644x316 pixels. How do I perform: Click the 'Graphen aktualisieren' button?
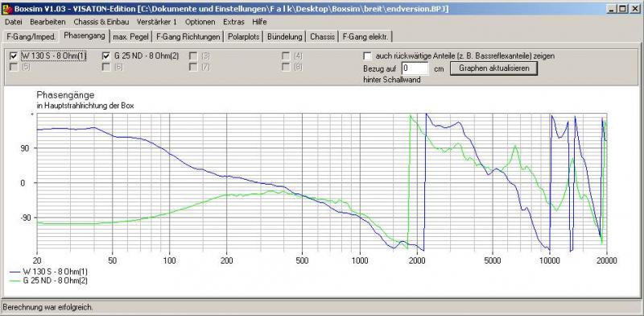493,68
